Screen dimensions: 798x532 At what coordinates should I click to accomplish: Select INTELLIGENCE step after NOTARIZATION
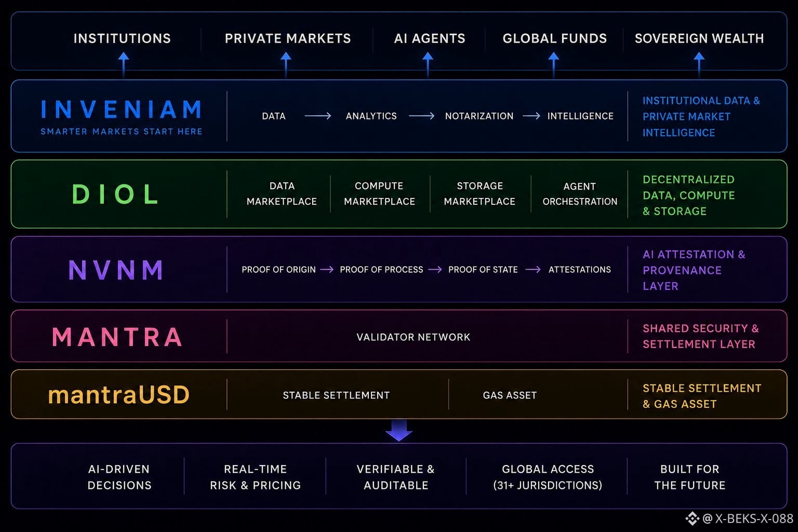(580, 116)
